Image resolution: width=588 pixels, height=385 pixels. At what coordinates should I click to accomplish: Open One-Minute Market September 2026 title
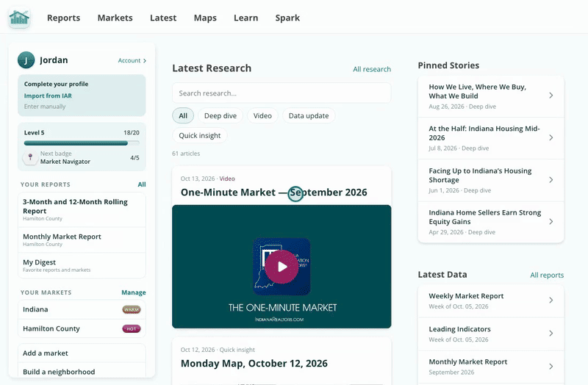[273, 192]
